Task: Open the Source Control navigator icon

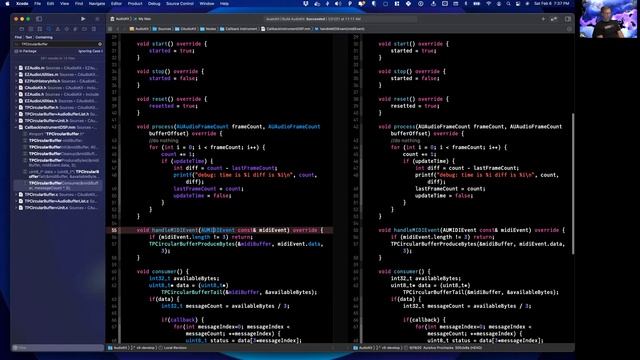Action: tap(31, 29)
